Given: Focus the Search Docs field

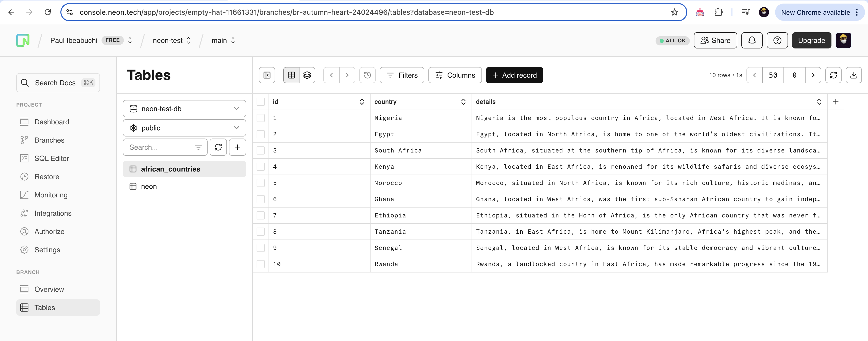Looking at the screenshot, I should 58,83.
